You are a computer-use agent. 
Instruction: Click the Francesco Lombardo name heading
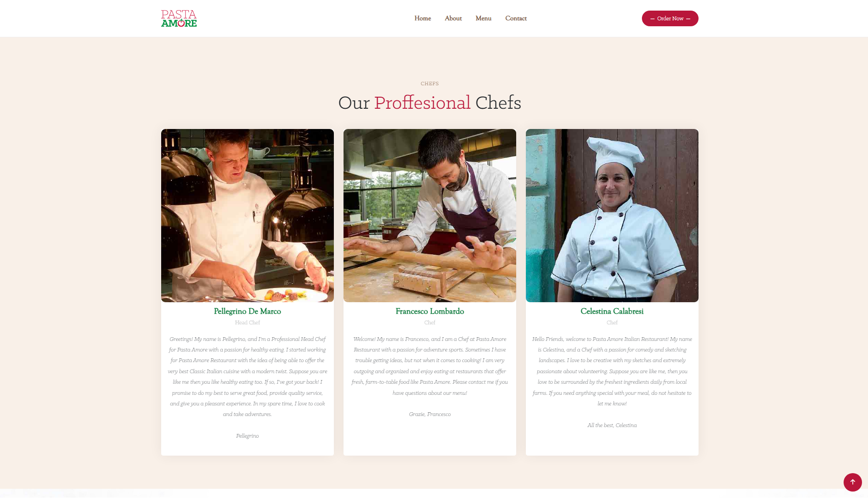430,311
